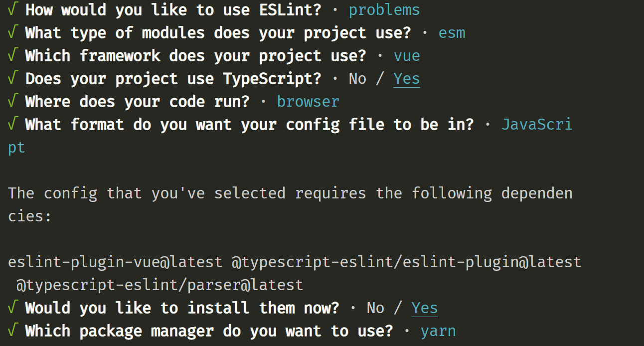Click the 'browser' answer text
This screenshot has width=644, height=346.
(308, 102)
